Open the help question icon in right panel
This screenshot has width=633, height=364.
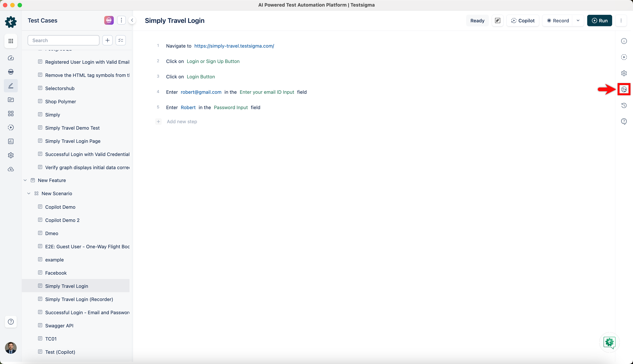(x=624, y=122)
